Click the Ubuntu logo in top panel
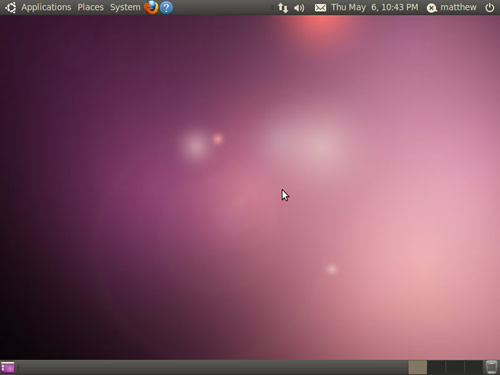The height and width of the screenshot is (375, 500). click(x=10, y=7)
